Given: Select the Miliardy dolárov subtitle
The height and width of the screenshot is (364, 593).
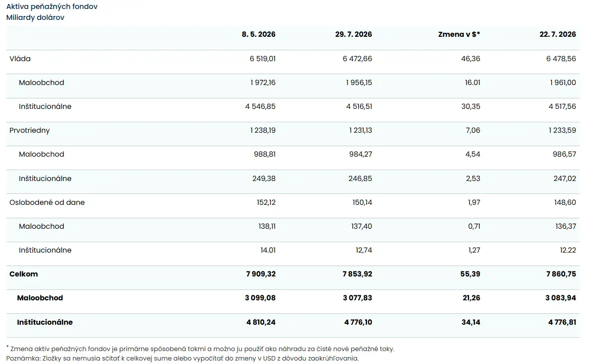Looking at the screenshot, I should click(35, 17).
